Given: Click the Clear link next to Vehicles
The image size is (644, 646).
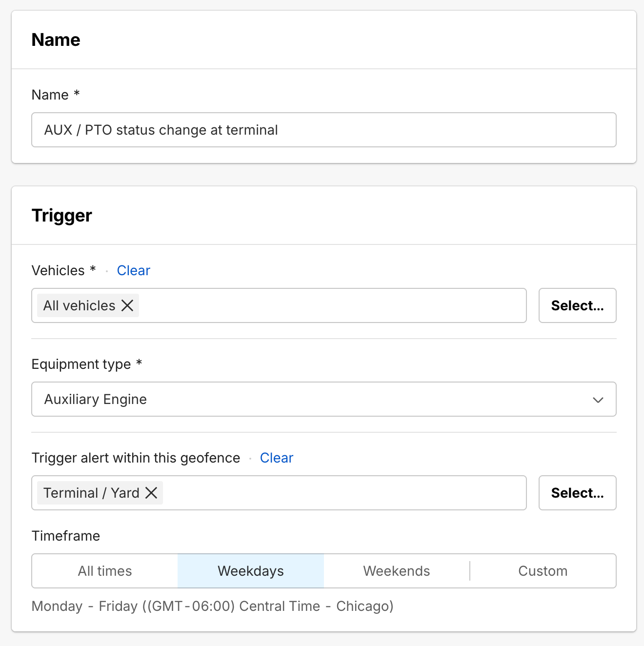Looking at the screenshot, I should tap(133, 270).
